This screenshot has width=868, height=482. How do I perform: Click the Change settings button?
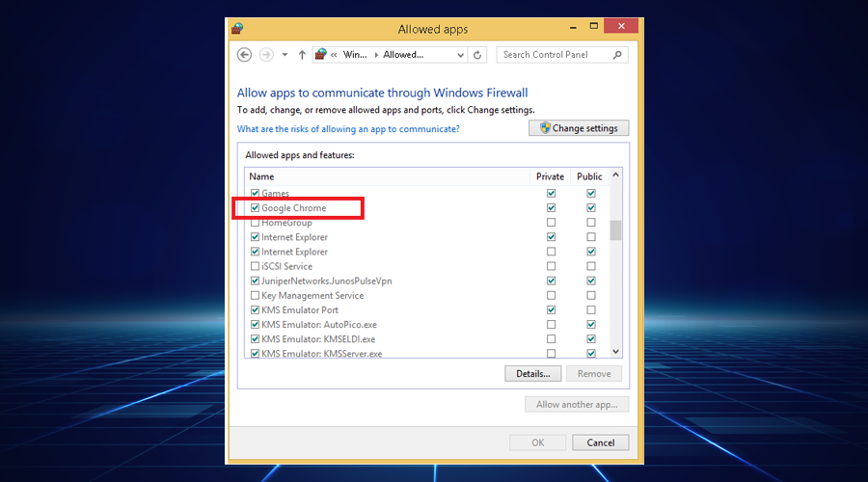pos(579,128)
